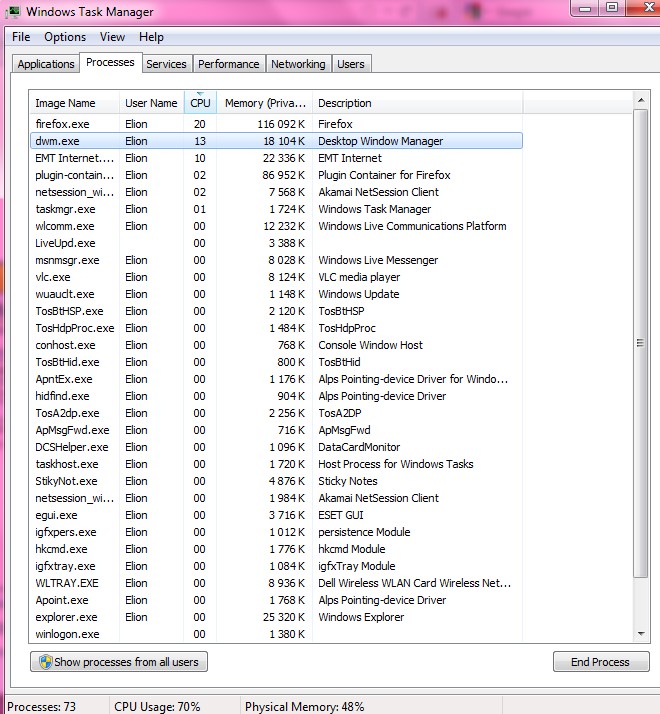The height and width of the screenshot is (714, 660).
Task: Click the 116 092 K memory value
Action: pos(281,124)
